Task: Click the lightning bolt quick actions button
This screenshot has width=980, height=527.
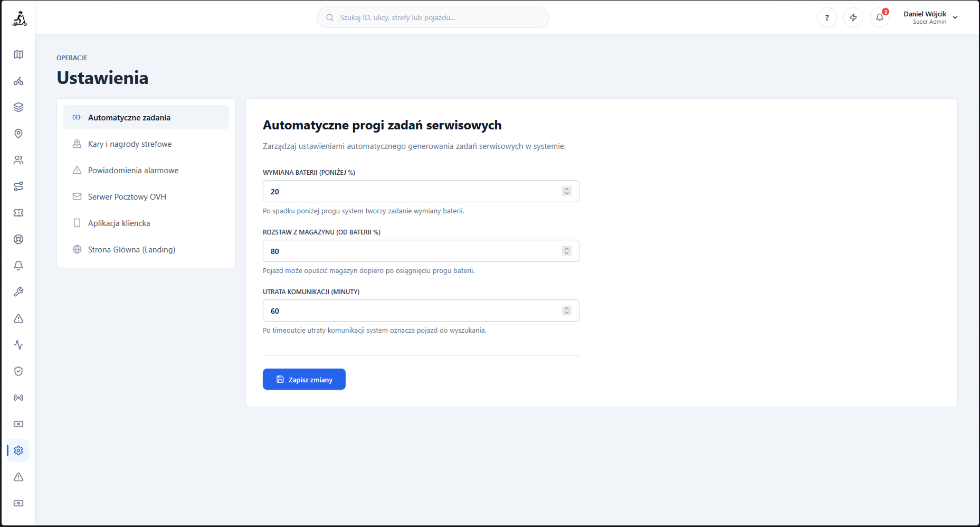Action: click(853, 17)
